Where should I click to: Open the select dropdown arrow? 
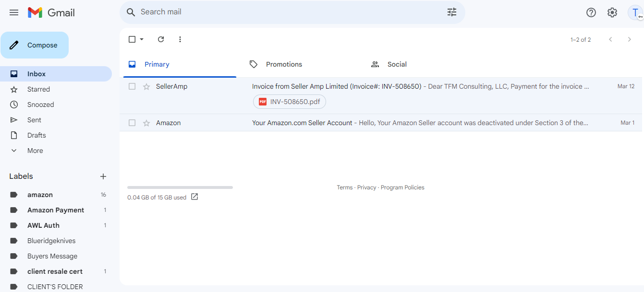(x=142, y=39)
